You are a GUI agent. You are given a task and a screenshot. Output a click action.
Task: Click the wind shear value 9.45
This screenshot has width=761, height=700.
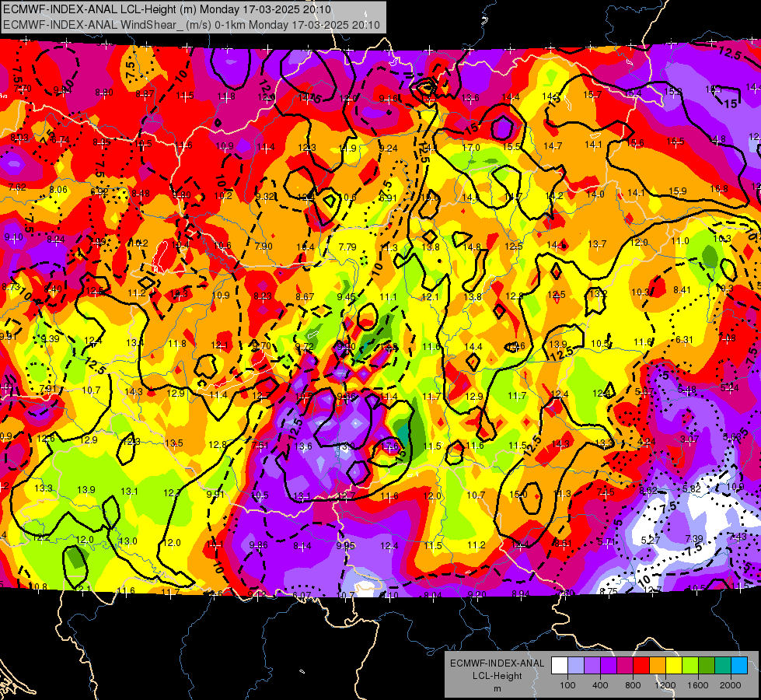tap(347, 297)
